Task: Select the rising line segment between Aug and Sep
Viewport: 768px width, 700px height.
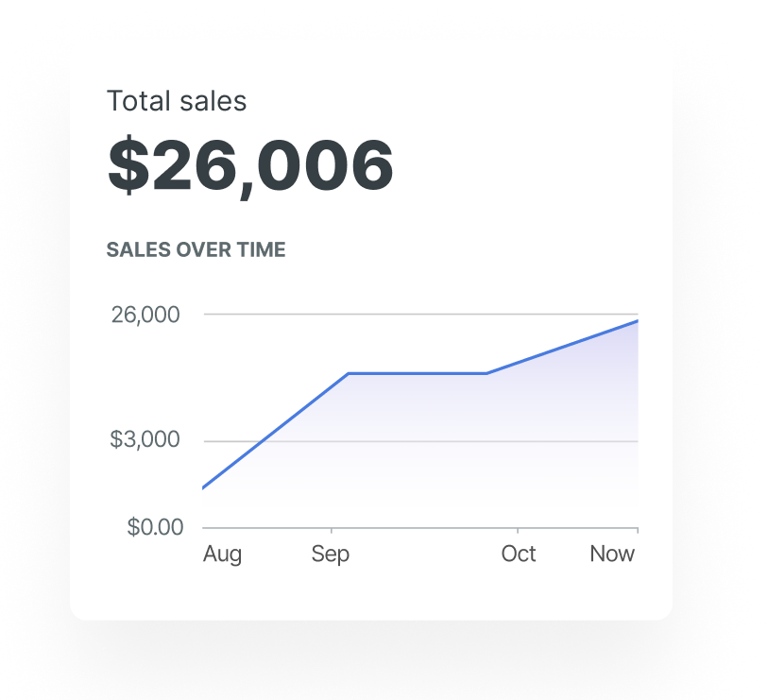Action: click(x=276, y=430)
